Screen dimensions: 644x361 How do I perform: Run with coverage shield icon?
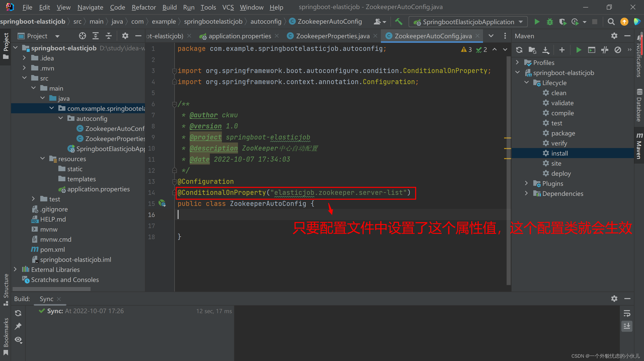563,22
